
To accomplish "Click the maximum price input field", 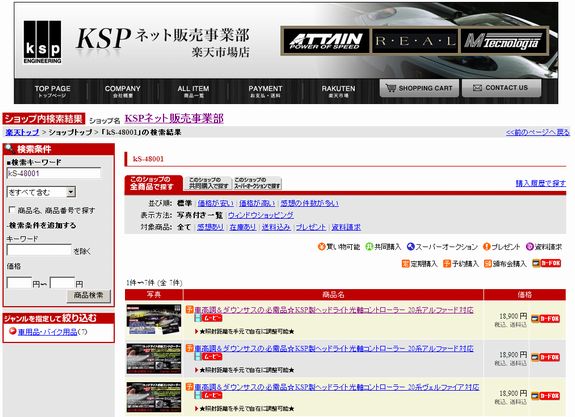I will pyautogui.click(x=62, y=283).
